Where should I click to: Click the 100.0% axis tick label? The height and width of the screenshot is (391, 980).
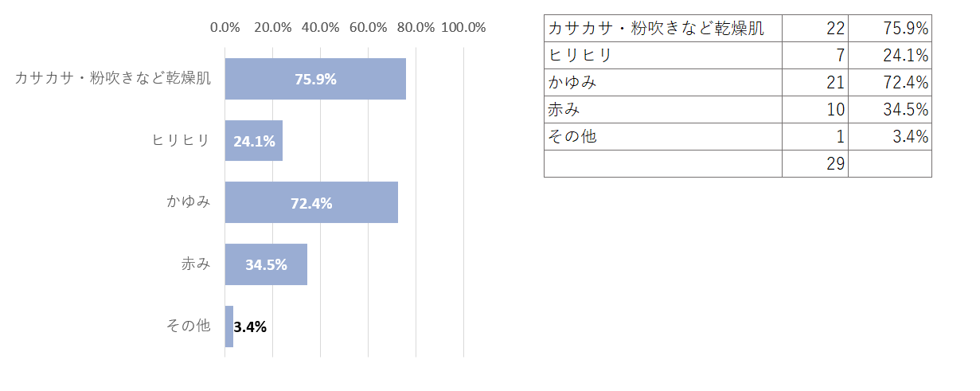click(x=463, y=27)
